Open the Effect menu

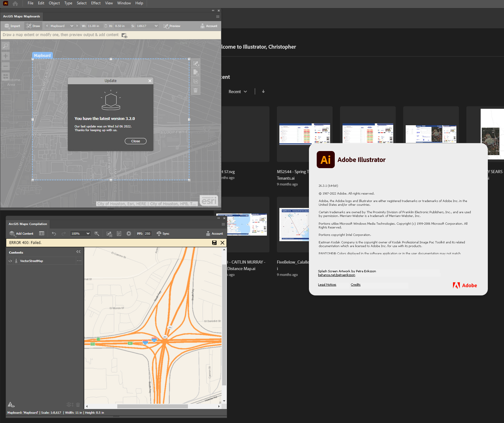click(x=96, y=3)
